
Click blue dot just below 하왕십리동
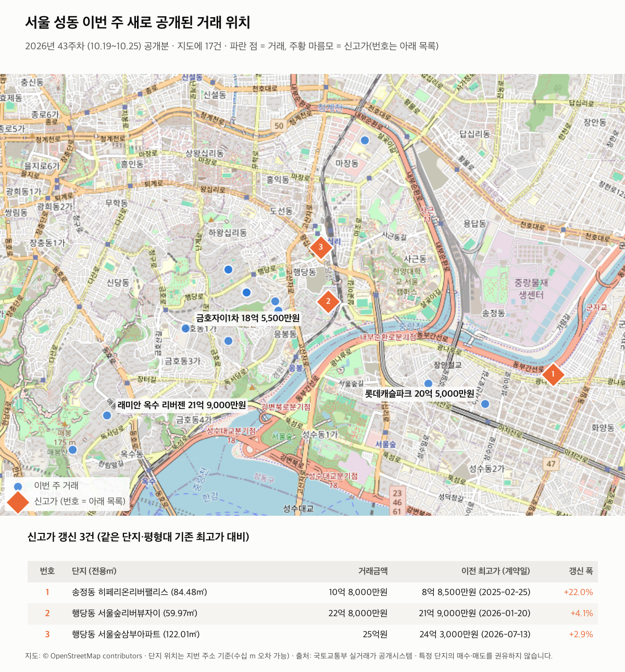pos(228,269)
